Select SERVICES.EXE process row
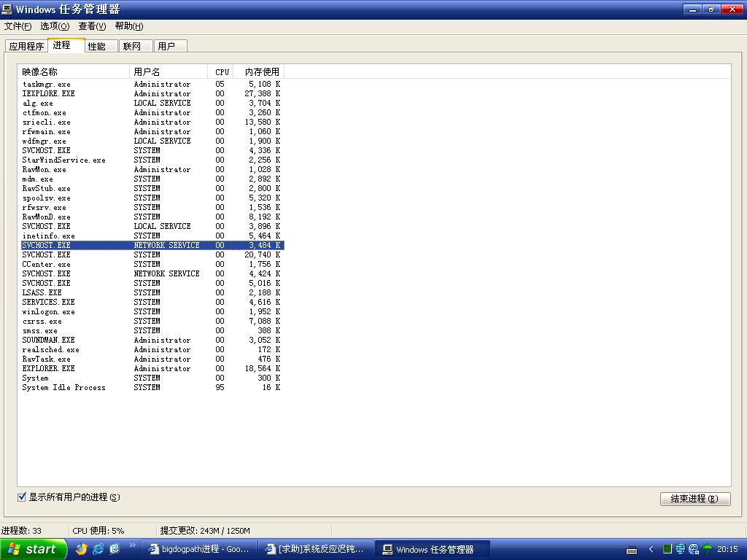This screenshot has height=560, width=747. click(x=152, y=303)
